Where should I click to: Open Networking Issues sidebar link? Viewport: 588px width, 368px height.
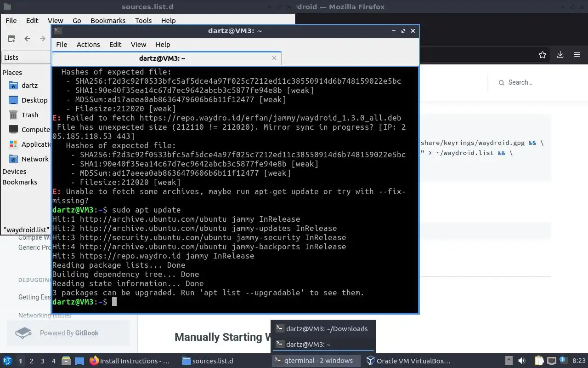(45, 315)
